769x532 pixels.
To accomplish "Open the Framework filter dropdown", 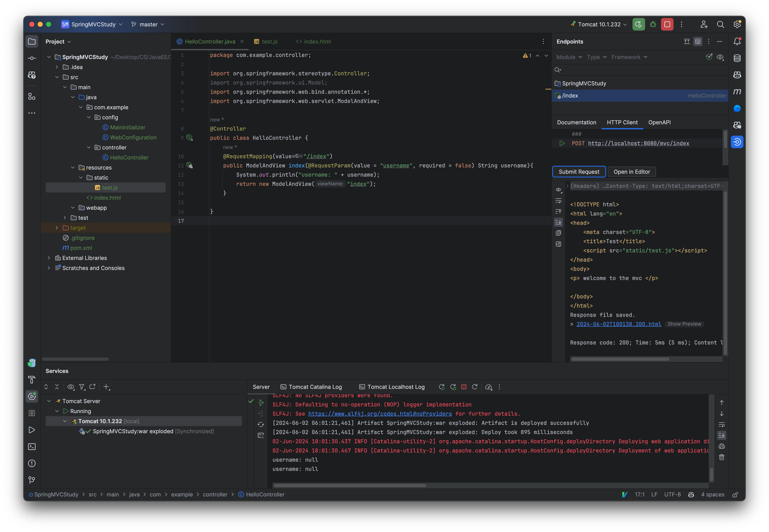I will coord(629,57).
